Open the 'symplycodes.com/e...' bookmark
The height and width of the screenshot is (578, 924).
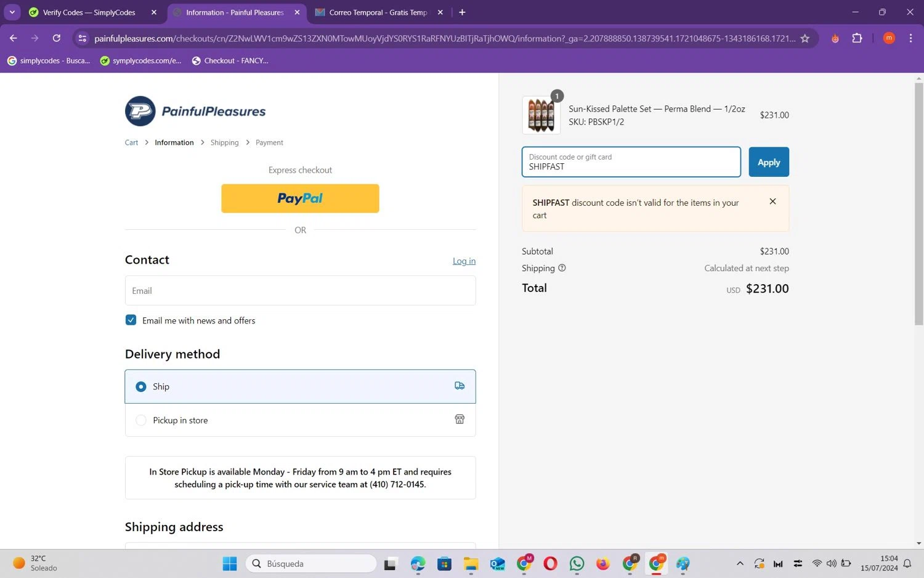point(141,60)
